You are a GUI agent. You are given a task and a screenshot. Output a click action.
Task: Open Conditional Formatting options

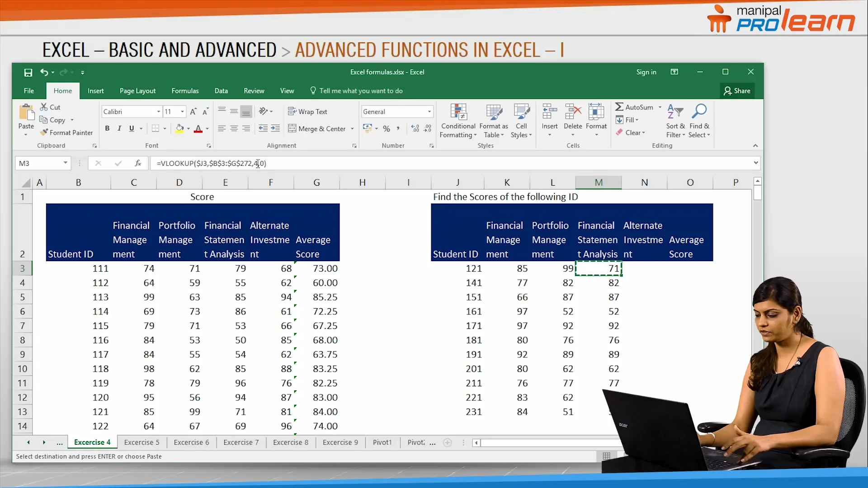tap(458, 121)
